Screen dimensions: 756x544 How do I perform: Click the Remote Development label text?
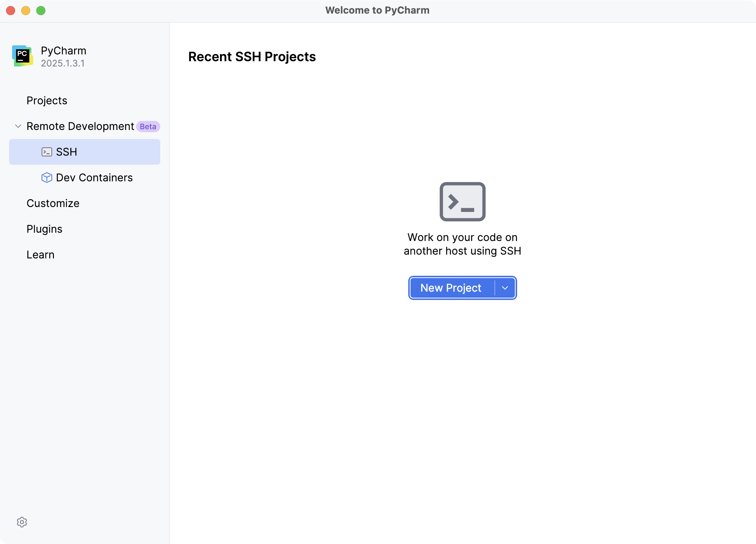pyautogui.click(x=80, y=126)
